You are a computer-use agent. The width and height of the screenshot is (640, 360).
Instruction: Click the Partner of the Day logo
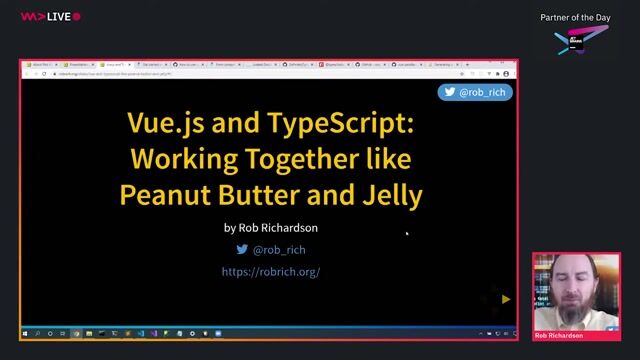(581, 40)
